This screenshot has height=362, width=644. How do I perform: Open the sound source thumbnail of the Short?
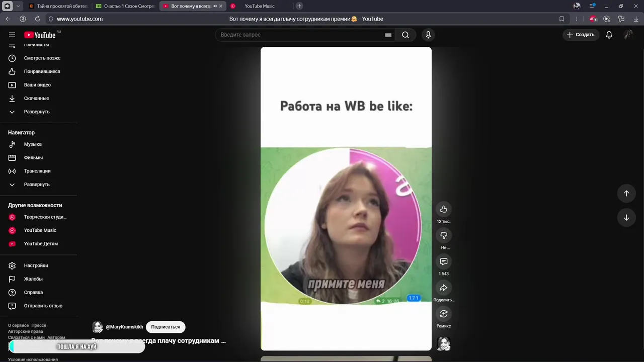tap(443, 344)
